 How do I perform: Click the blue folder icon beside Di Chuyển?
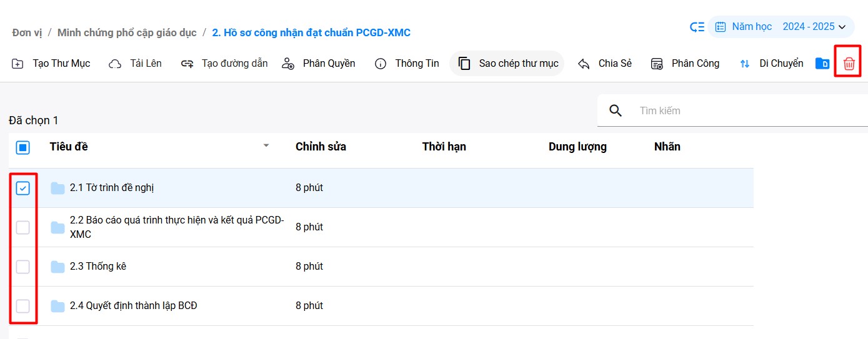click(822, 63)
